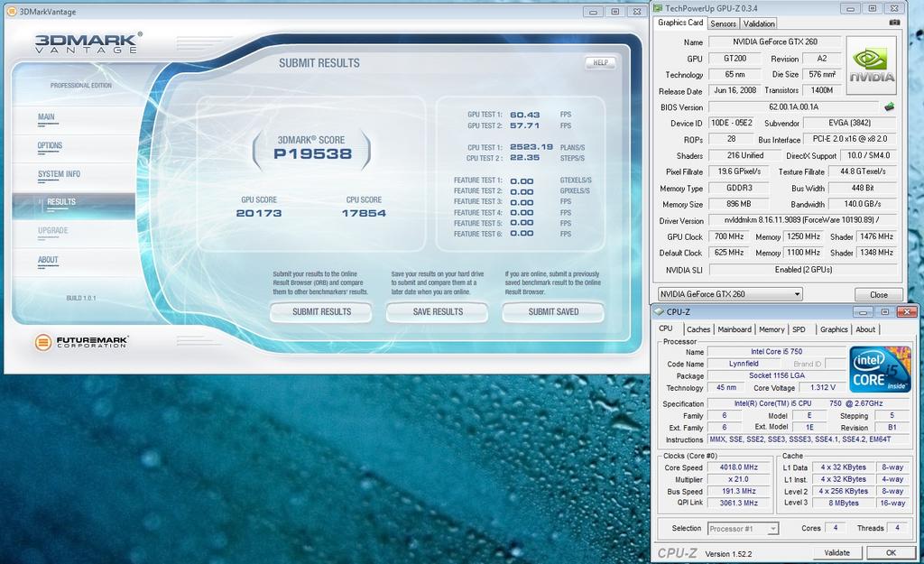The image size is (924, 564).
Task: Click the GPU-Z title bar icon
Action: tap(658, 8)
